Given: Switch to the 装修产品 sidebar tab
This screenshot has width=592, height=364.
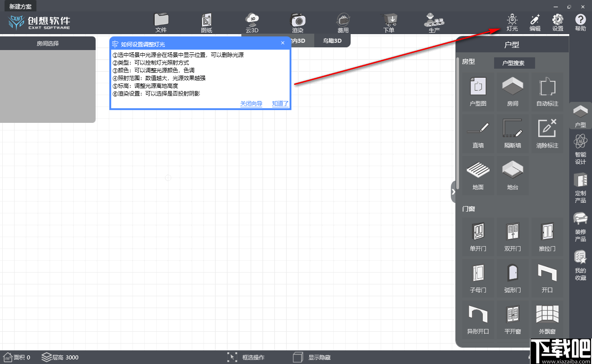Looking at the screenshot, I should (x=581, y=227).
